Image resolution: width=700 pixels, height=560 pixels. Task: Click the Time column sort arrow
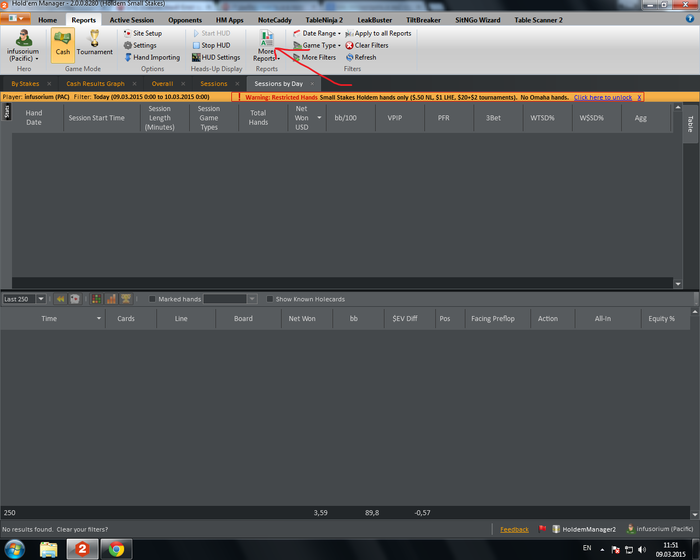(x=99, y=318)
